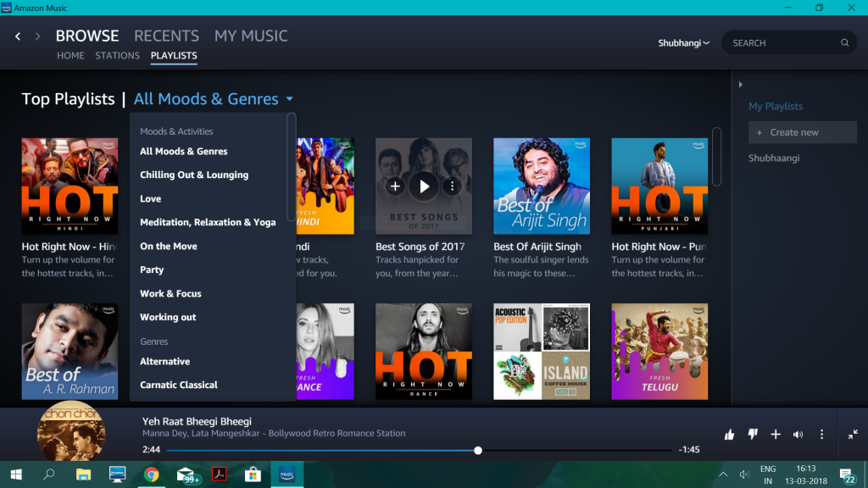Open more options in the player bar

pos(821,435)
